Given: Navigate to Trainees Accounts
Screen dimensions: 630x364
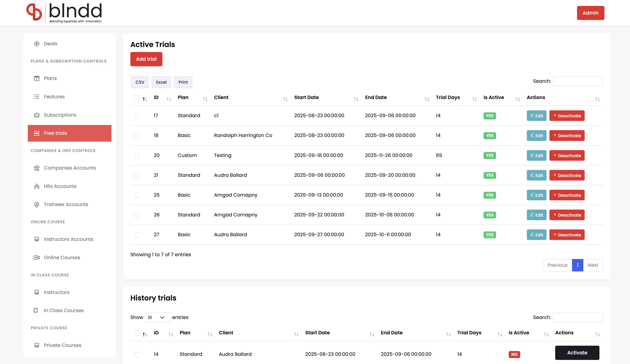Looking at the screenshot, I should [x=69, y=205].
